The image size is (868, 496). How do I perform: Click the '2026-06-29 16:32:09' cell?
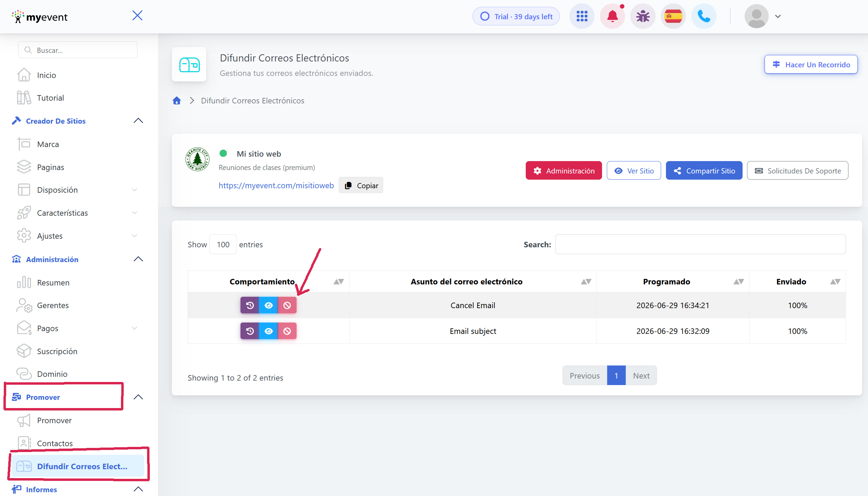coord(673,331)
